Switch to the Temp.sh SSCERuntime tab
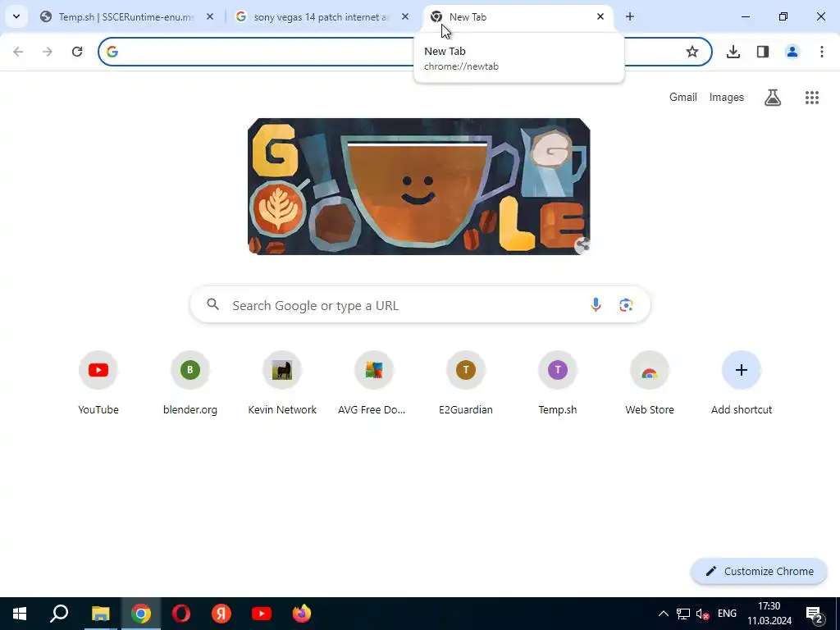 click(x=126, y=17)
